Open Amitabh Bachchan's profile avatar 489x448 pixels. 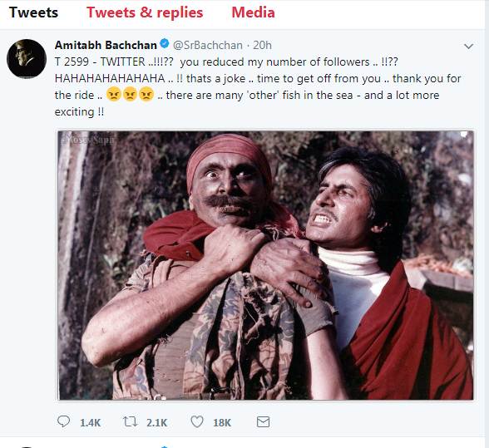tap(27, 58)
